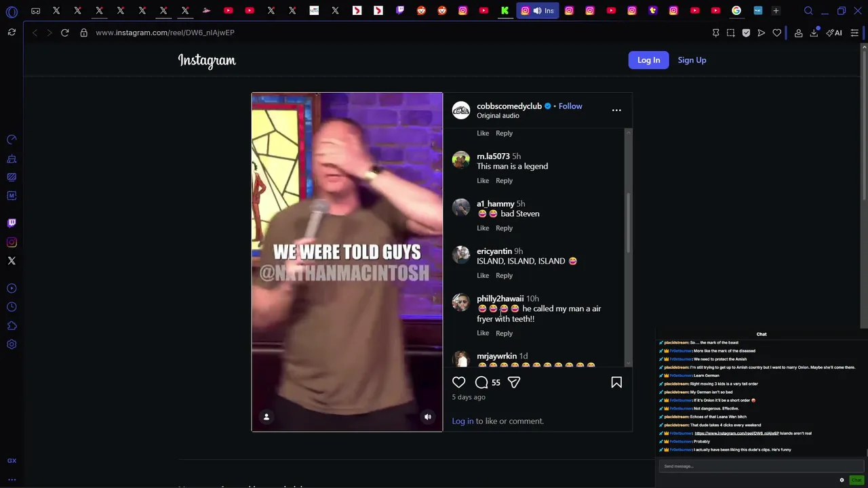Viewport: 868px width, 488px height.
Task: Switch to the Google tab
Action: click(x=736, y=11)
